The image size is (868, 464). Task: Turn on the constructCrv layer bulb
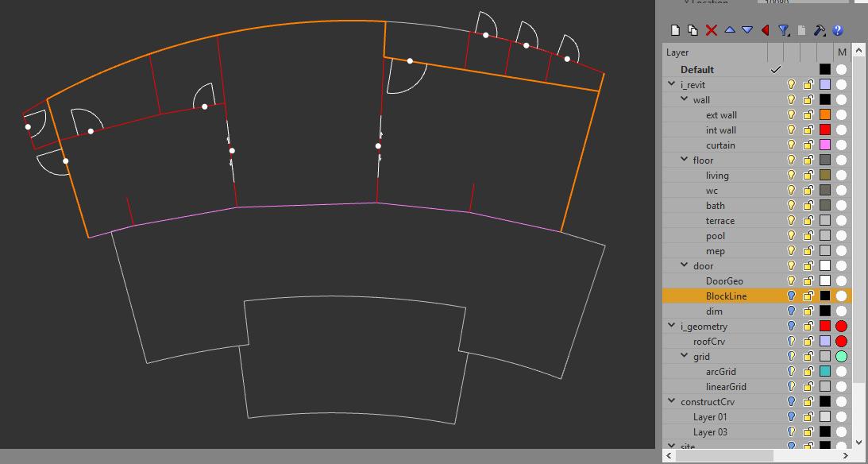[792, 402]
